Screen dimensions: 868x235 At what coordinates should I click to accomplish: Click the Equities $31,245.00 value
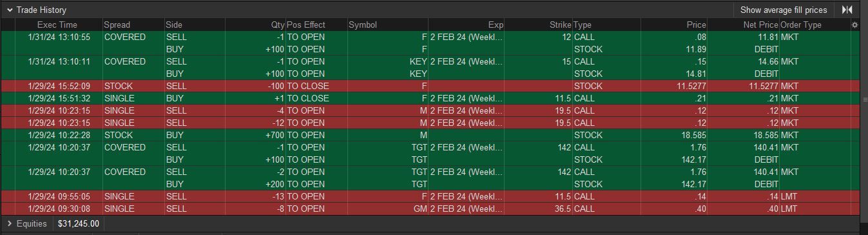[79, 223]
